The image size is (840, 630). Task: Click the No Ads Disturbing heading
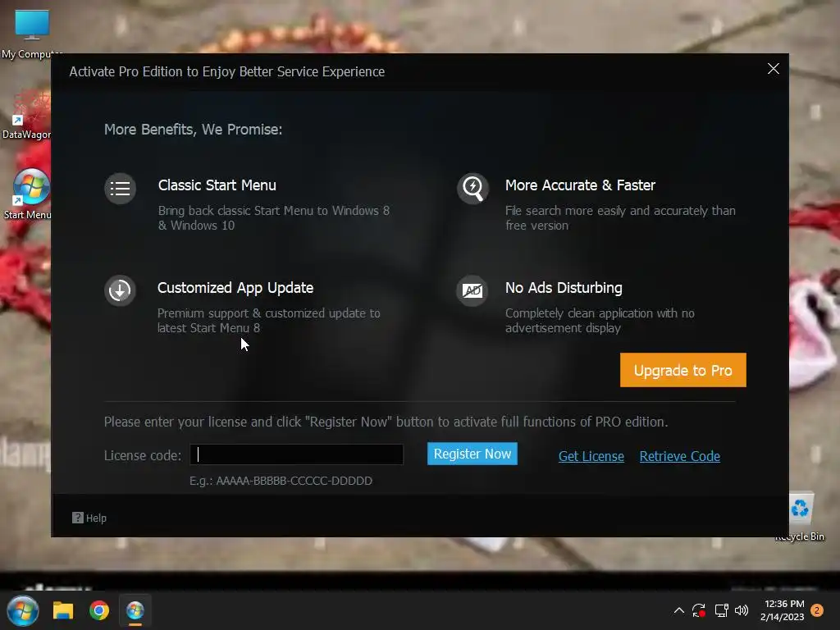(x=564, y=288)
